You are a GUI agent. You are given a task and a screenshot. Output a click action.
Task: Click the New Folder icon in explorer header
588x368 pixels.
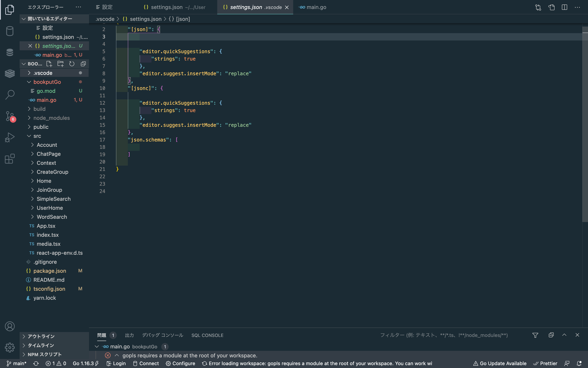pyautogui.click(x=60, y=64)
